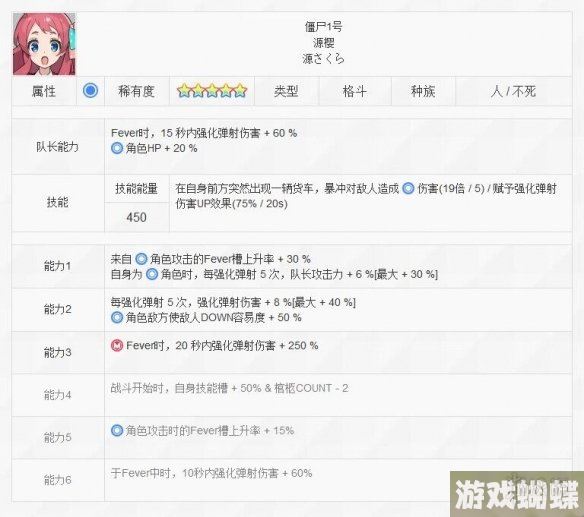Screen dimensions: 584x517
Task: Click the water icon before 角色敌方使敌人DOWN容易度
Action: click(117, 318)
